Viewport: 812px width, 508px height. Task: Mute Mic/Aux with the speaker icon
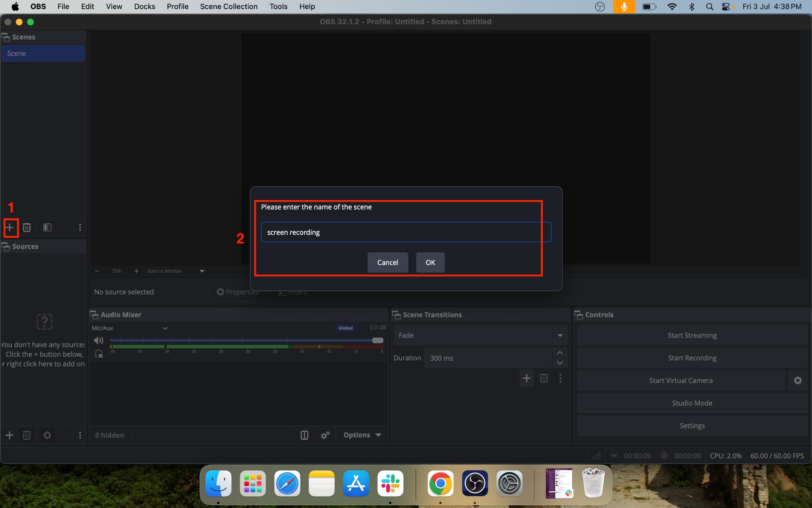tap(98, 340)
